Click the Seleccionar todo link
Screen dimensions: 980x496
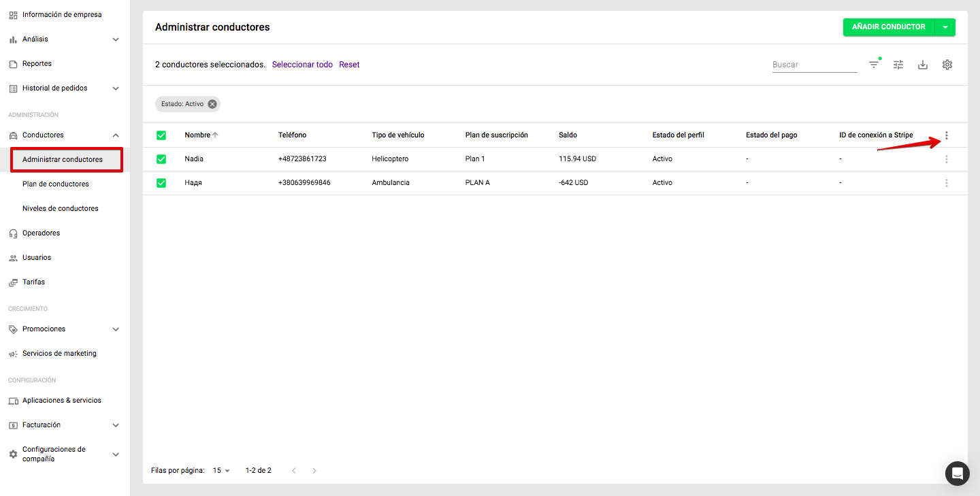click(302, 65)
